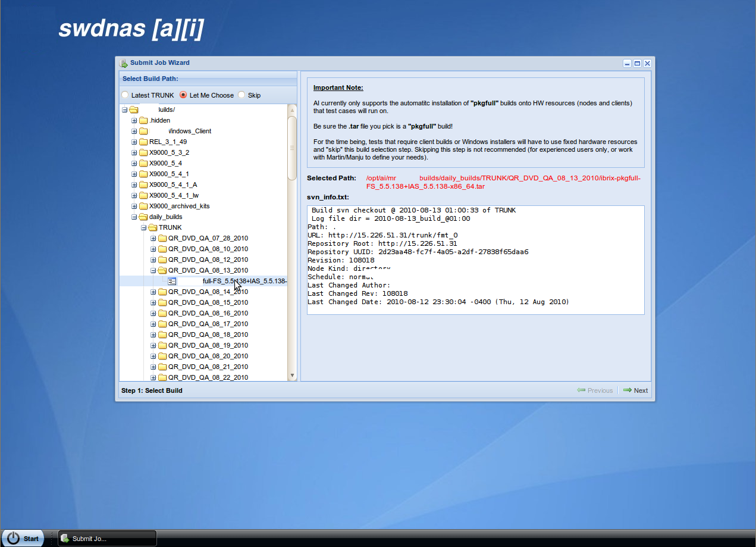The image size is (756, 547).
Task: Click the 'Important Note:' heading
Action: click(338, 87)
